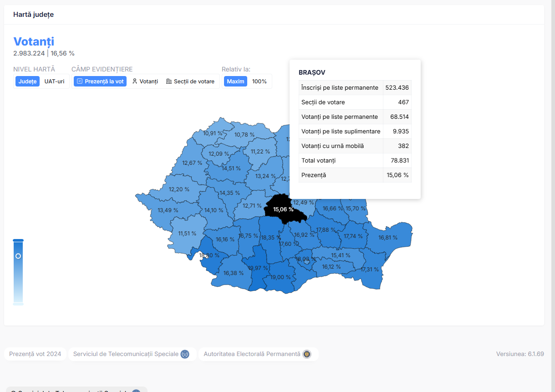Click the Votanți heading

(x=34, y=41)
